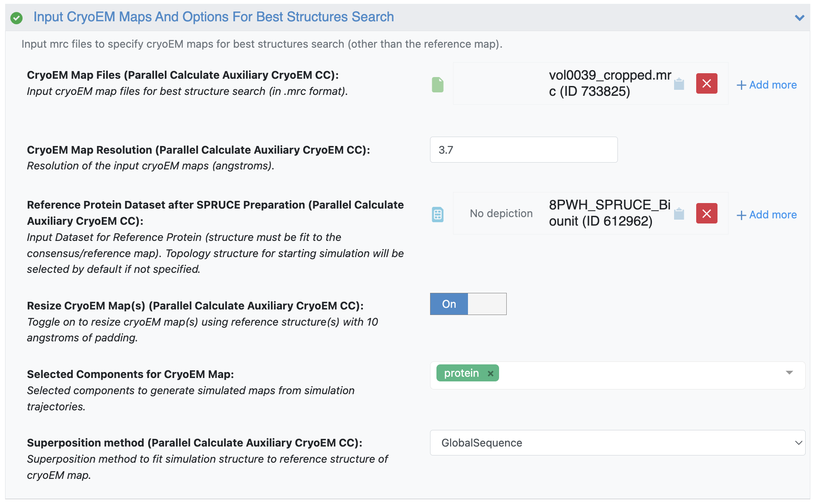Click the green checkmark status icon
This screenshot has height=504, width=815.
coord(16,18)
